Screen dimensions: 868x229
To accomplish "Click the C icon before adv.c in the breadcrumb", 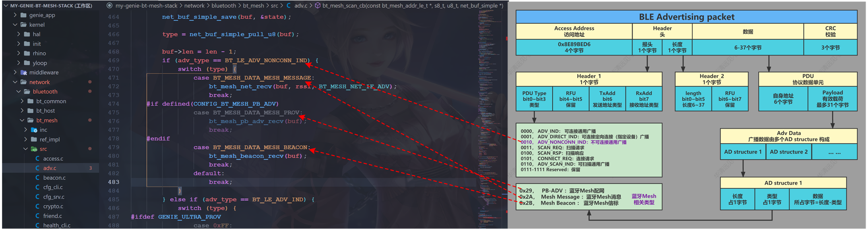I will (x=289, y=6).
